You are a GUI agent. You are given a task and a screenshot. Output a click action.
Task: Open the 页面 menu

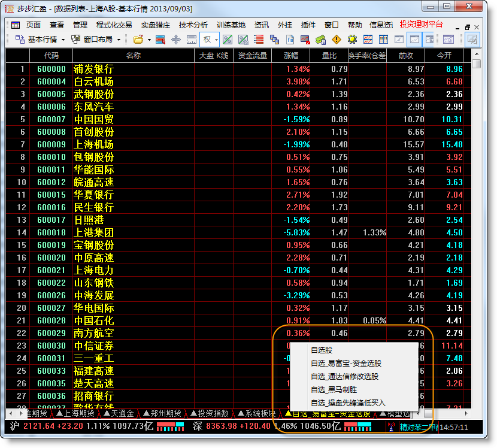34,25
